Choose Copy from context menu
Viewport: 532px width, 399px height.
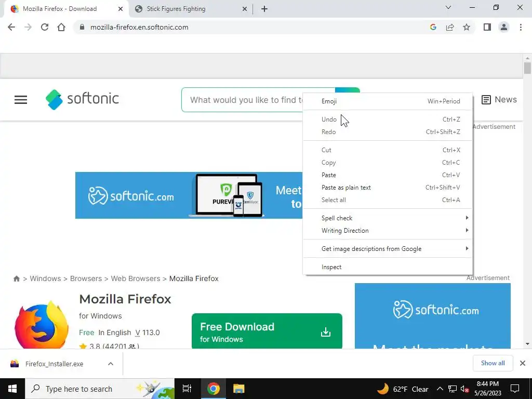388,163
